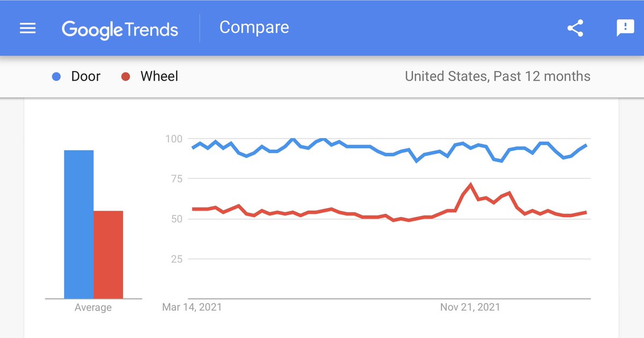This screenshot has width=644, height=338.
Task: Click the red Wheel average bar
Action: pyautogui.click(x=108, y=254)
